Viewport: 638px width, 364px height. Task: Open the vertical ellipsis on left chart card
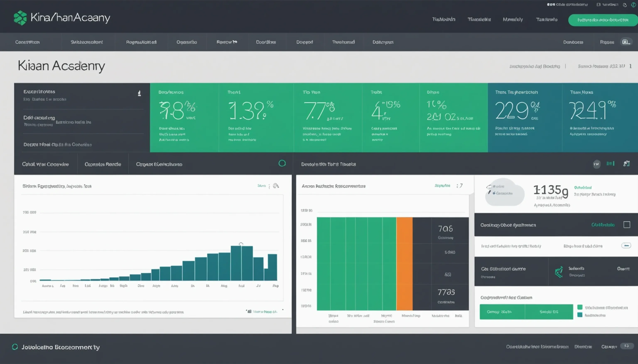(x=269, y=186)
